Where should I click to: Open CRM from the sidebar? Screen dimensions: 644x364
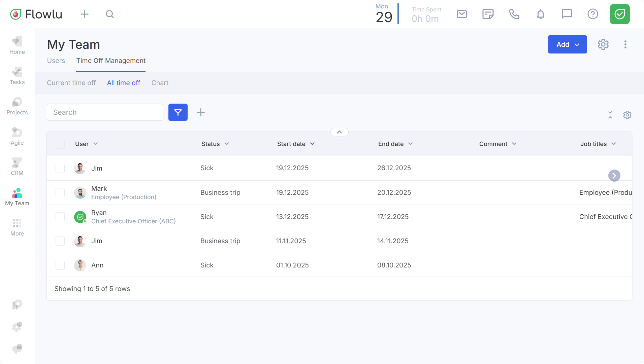[x=17, y=167]
